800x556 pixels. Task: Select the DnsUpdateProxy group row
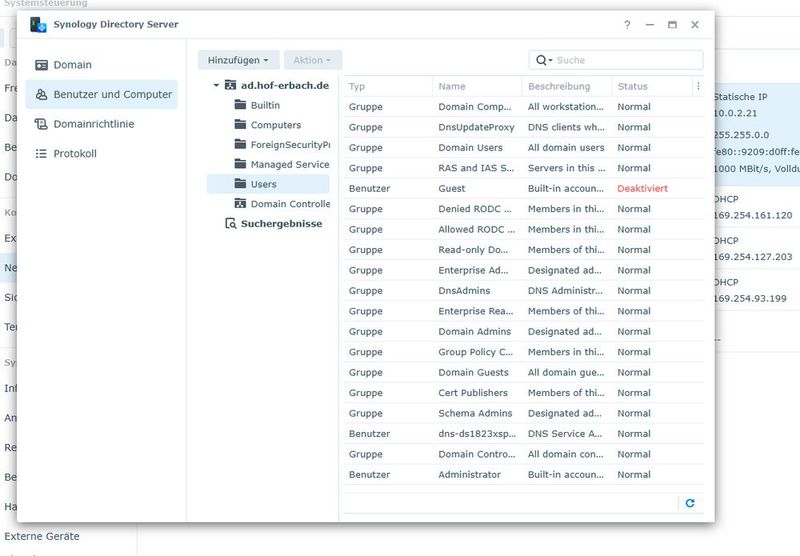click(x=524, y=127)
